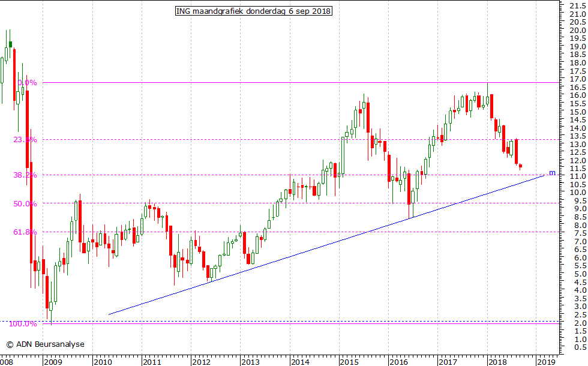Click the '5.0' price label on the y-axis
This screenshot has width=588, height=366.
(x=580, y=274)
